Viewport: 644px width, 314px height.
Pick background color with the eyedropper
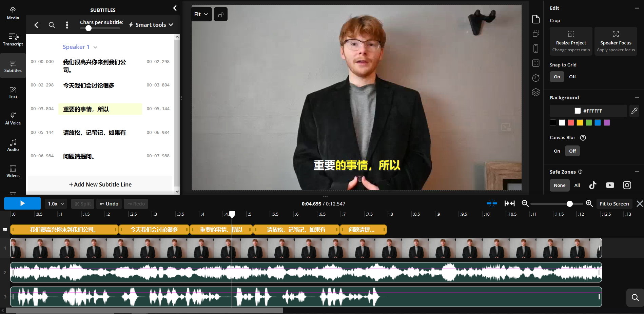(634, 111)
